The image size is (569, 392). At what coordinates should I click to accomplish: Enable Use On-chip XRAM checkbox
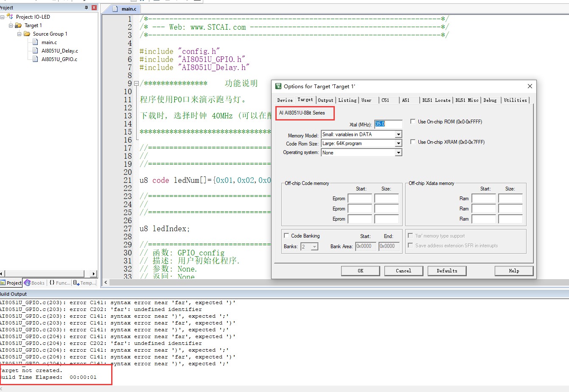click(413, 142)
